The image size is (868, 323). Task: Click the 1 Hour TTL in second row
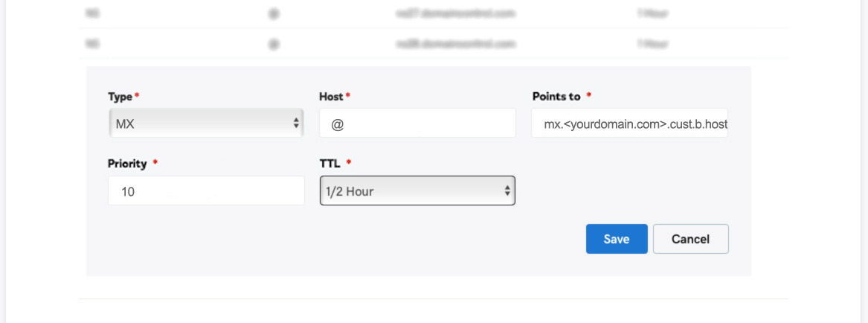tap(652, 43)
